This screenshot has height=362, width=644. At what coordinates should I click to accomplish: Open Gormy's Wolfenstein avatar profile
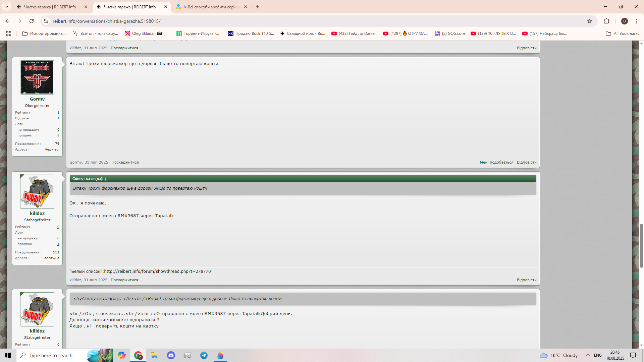click(x=37, y=77)
